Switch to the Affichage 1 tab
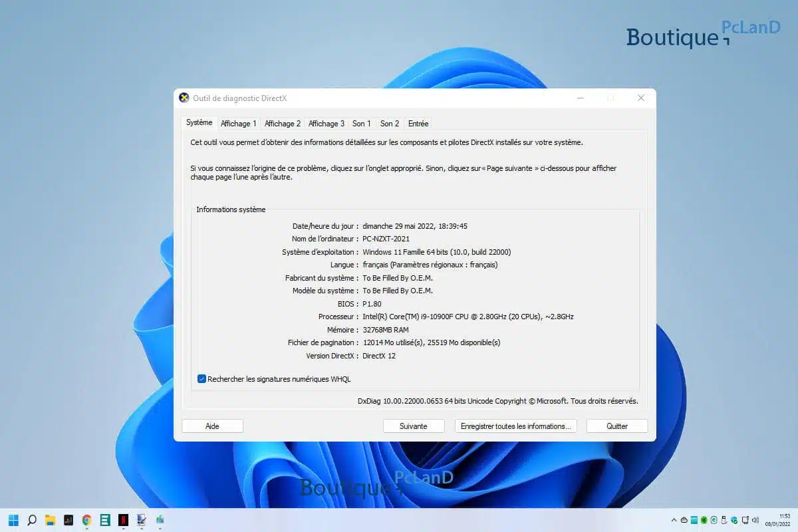Screen dimensions: 798x532 point(239,124)
